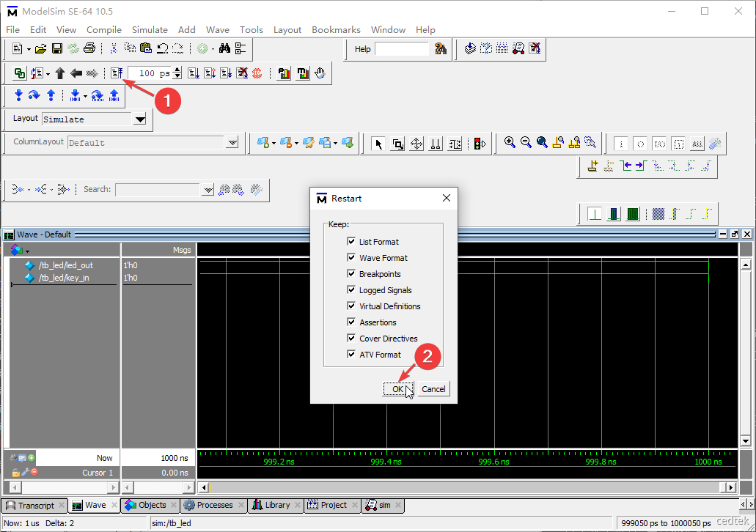The image size is (756, 532).
Task: Click the Find Next Transition icon
Action: pos(642,166)
